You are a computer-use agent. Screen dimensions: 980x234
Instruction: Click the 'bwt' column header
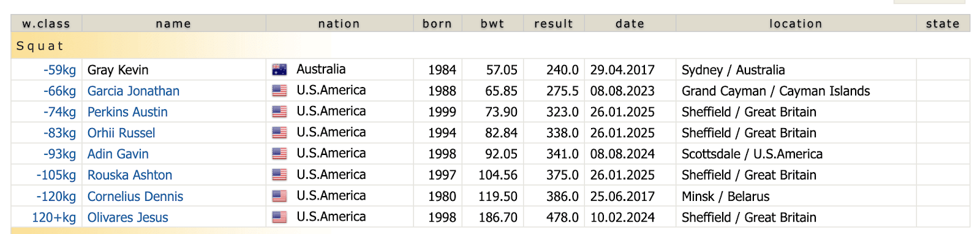click(x=492, y=23)
